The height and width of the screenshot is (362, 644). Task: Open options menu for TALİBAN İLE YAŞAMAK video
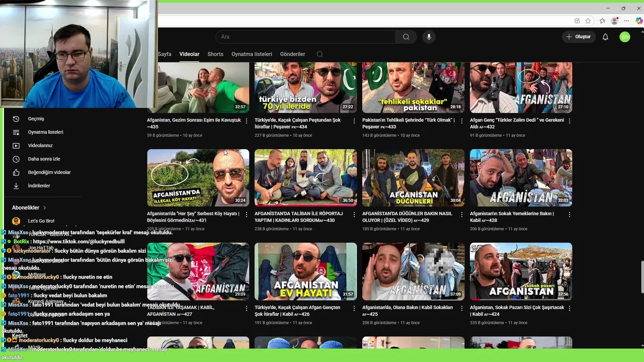point(246,308)
